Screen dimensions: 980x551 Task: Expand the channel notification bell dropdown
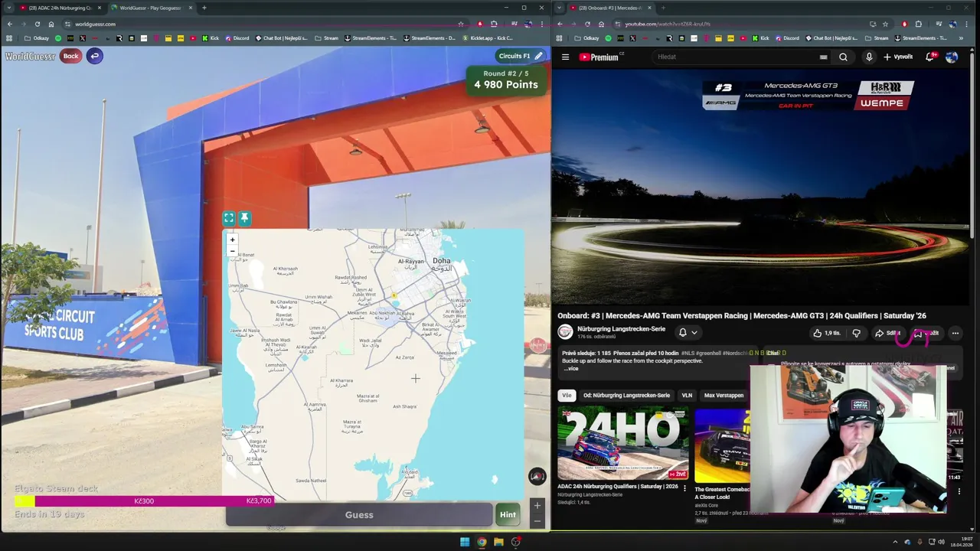click(x=688, y=333)
